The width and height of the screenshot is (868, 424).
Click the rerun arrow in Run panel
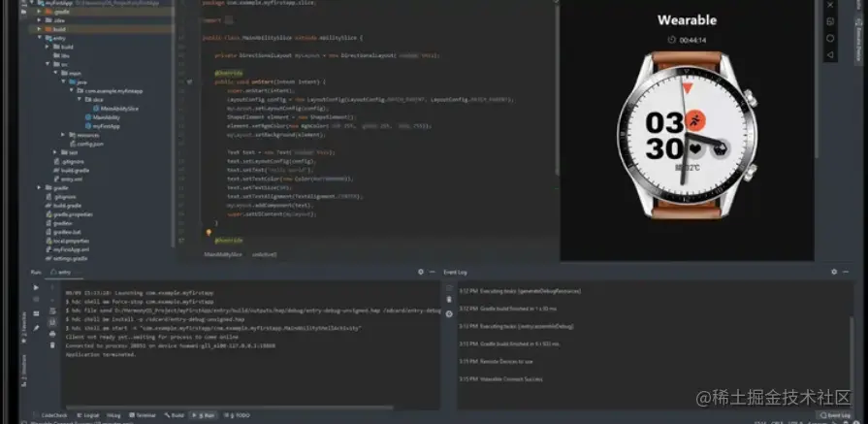point(36,288)
